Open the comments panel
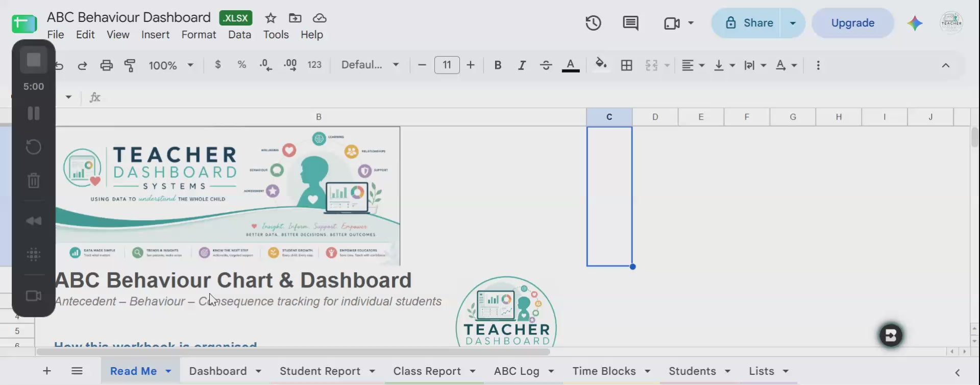The image size is (980, 385). (x=630, y=23)
